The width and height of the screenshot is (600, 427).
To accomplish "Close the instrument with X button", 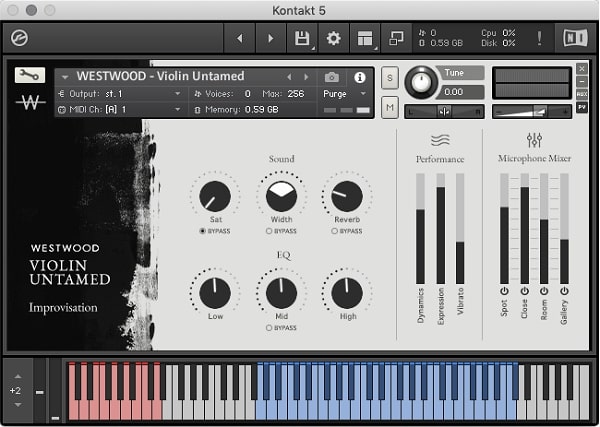I will (x=582, y=69).
